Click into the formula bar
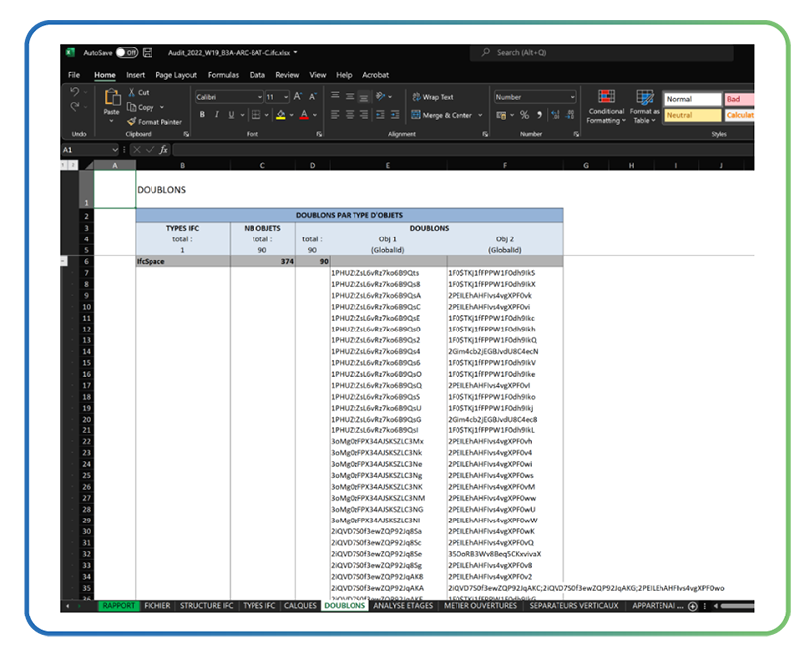Screen dimensions: 812x663 (463, 150)
